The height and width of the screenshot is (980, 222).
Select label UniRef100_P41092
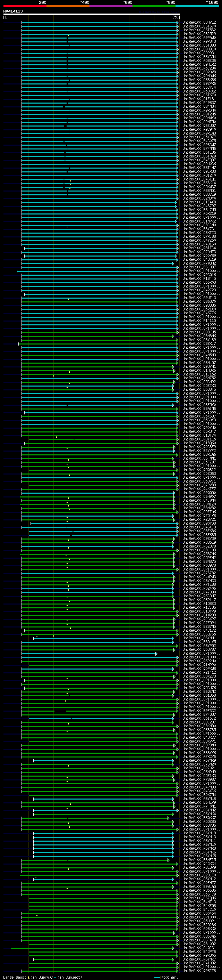tap(199, 963)
